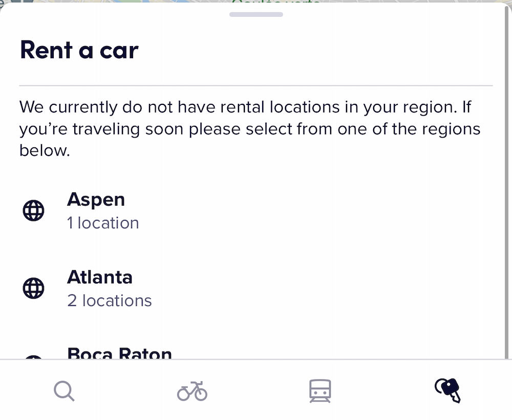Tap "2 locations" under Atlanta
The image size is (512, 420).
109,300
